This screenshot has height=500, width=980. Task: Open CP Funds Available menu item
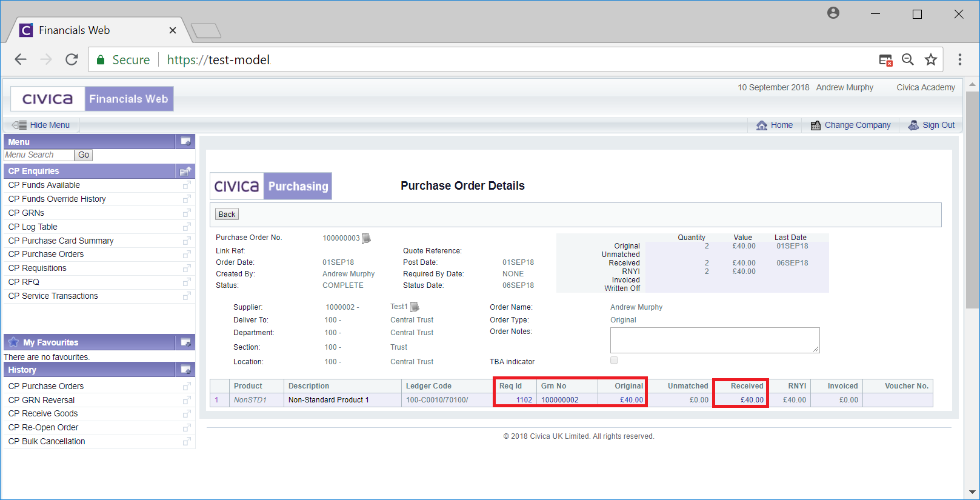pos(44,185)
